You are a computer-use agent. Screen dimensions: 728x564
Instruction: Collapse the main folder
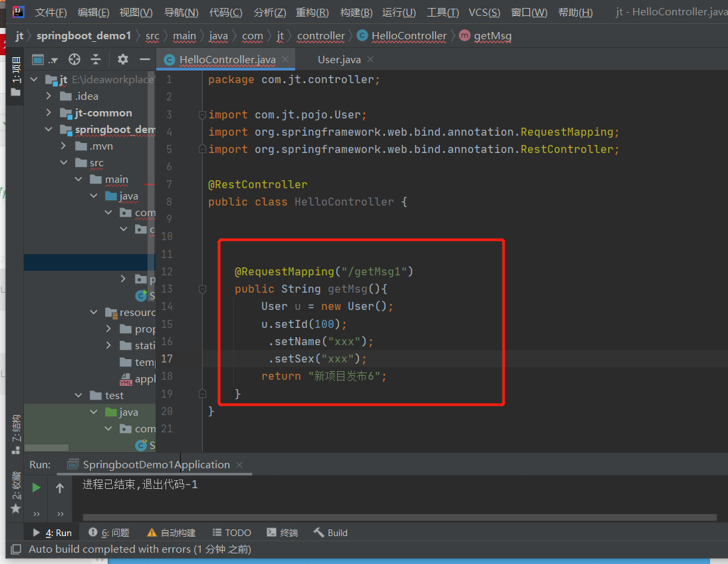(x=78, y=180)
